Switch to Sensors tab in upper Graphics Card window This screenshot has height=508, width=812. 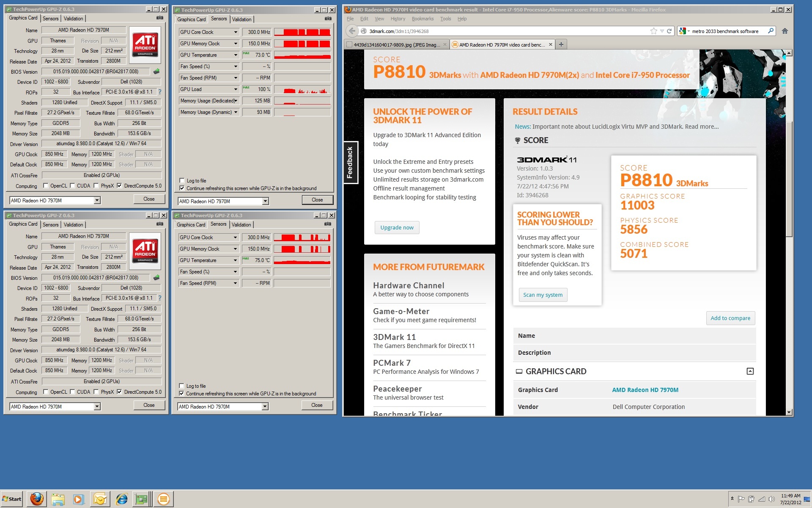(51, 19)
